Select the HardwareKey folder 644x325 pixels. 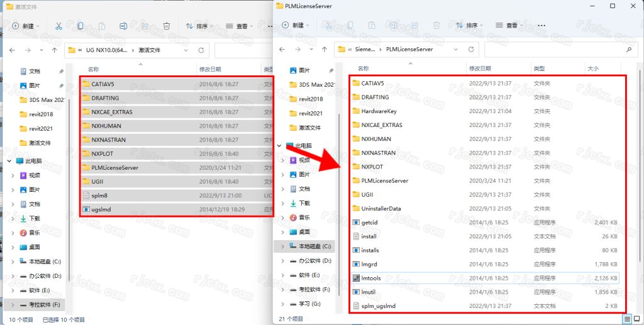pyautogui.click(x=379, y=111)
